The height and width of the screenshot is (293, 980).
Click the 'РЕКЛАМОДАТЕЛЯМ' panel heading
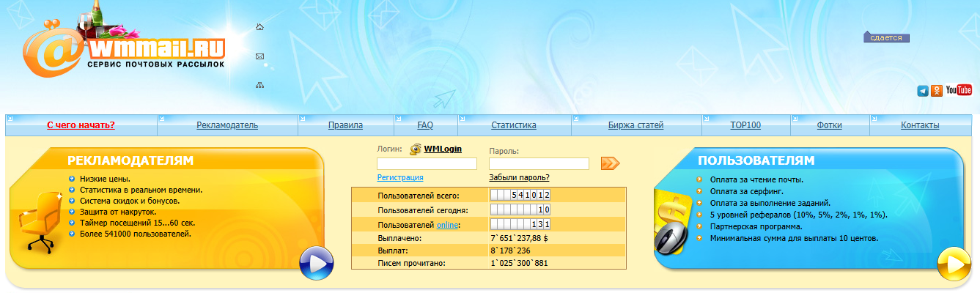tap(130, 160)
